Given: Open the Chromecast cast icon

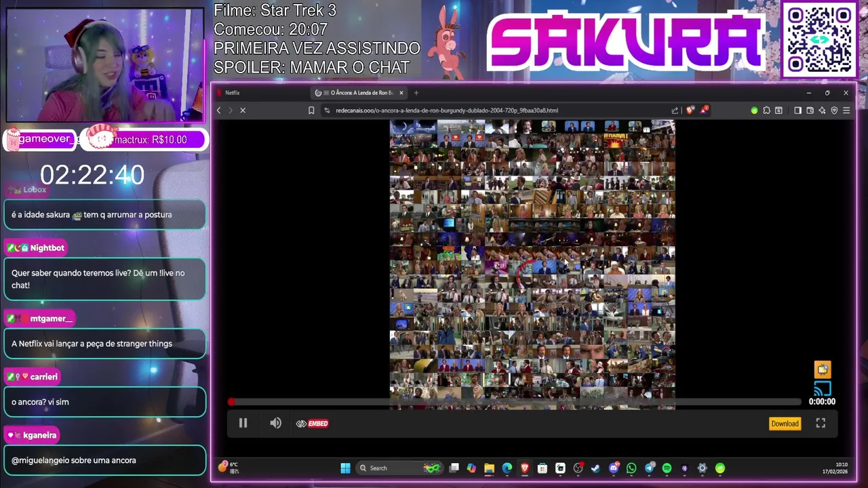Looking at the screenshot, I should click(x=822, y=388).
